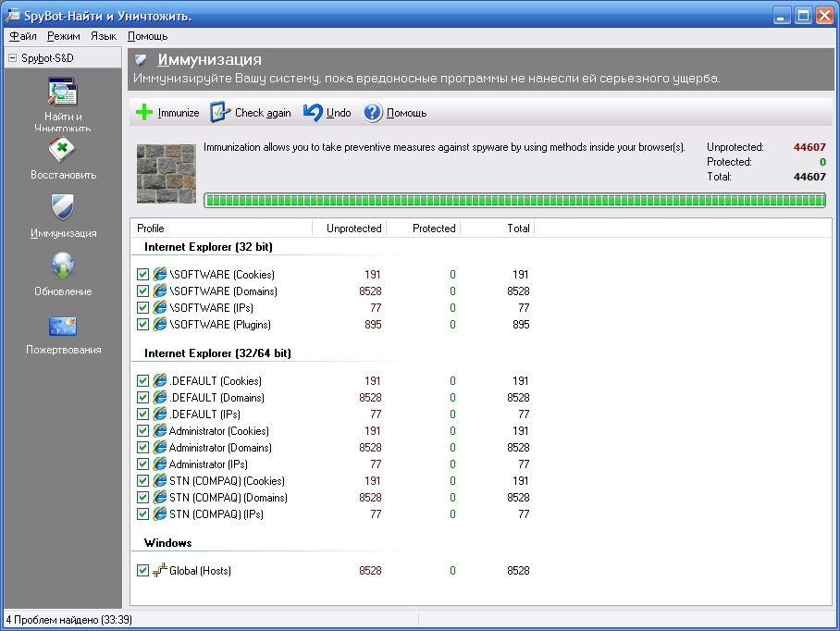Click the IE icon of \SOFTWARE (Cookies)
The width and height of the screenshot is (840, 631).
[x=160, y=274]
